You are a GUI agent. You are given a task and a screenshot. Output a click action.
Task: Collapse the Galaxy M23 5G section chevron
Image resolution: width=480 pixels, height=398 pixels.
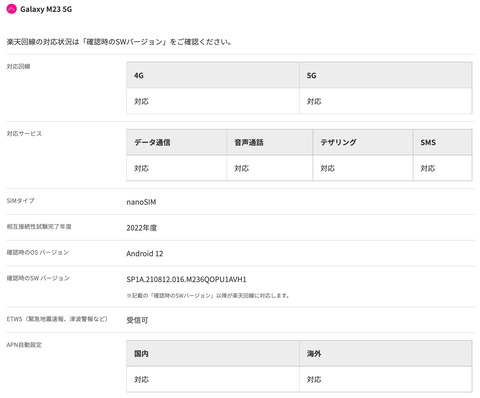coord(11,9)
